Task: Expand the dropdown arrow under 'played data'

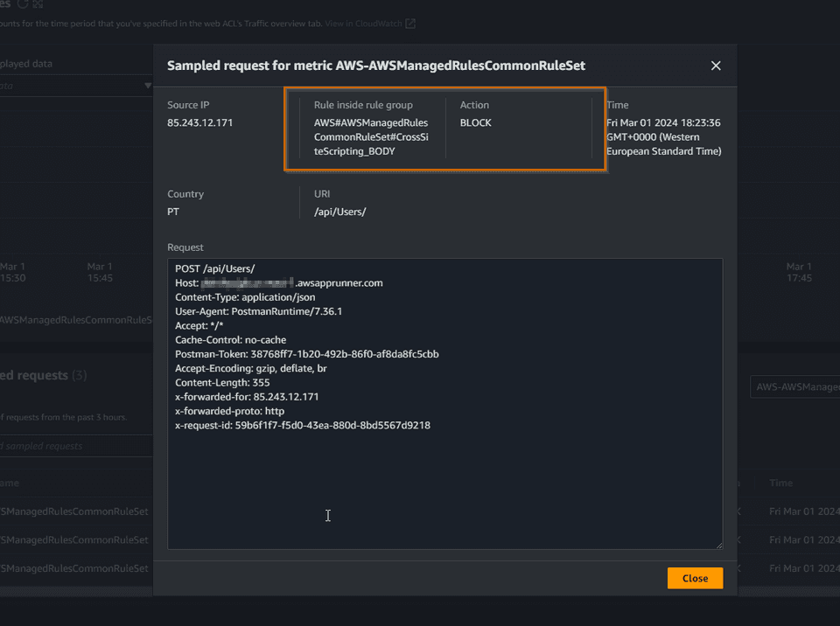Action: coord(149,85)
